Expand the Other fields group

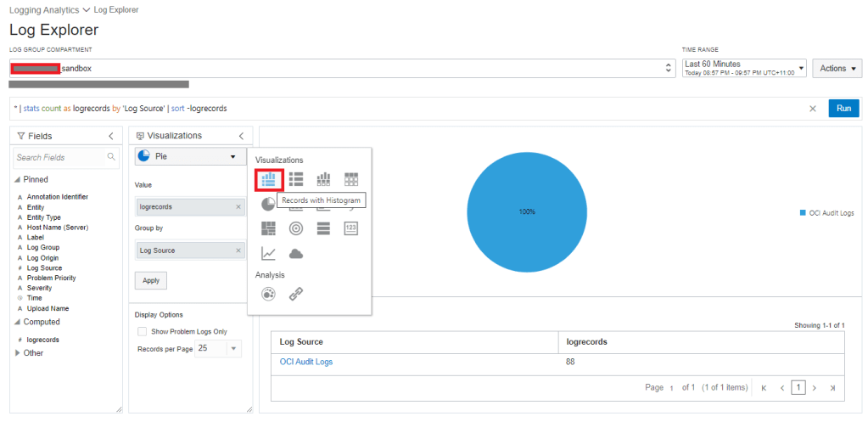tap(18, 353)
